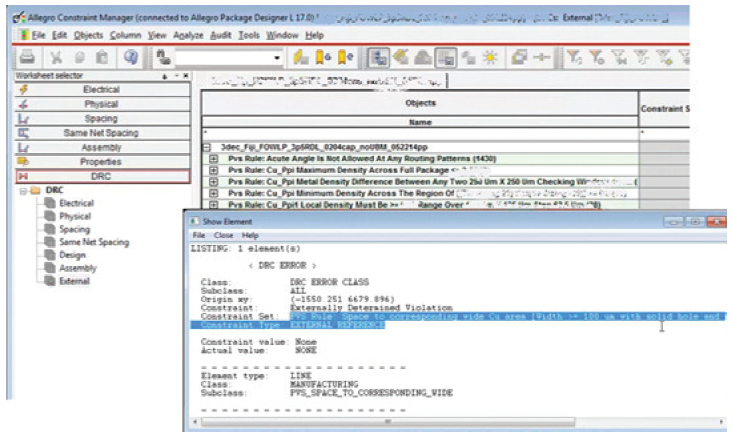Click the Copy icon in toolbar
The height and width of the screenshot is (434, 734).
click(80, 58)
